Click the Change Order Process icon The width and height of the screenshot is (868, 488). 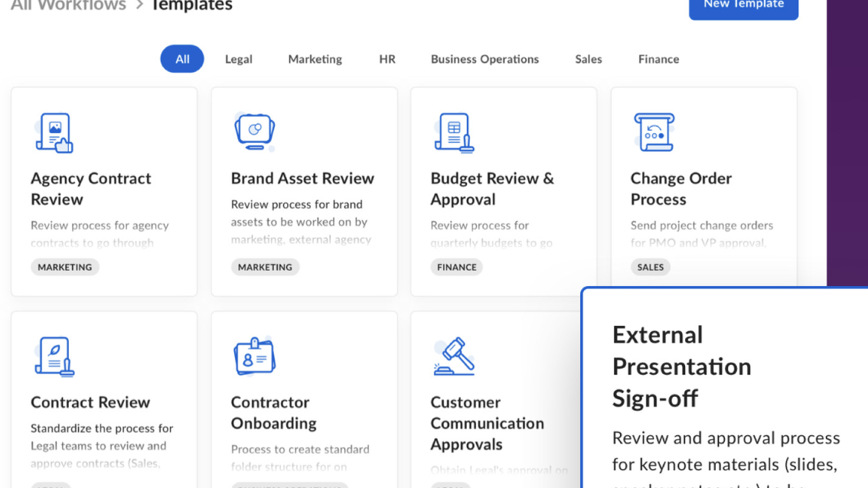click(654, 132)
